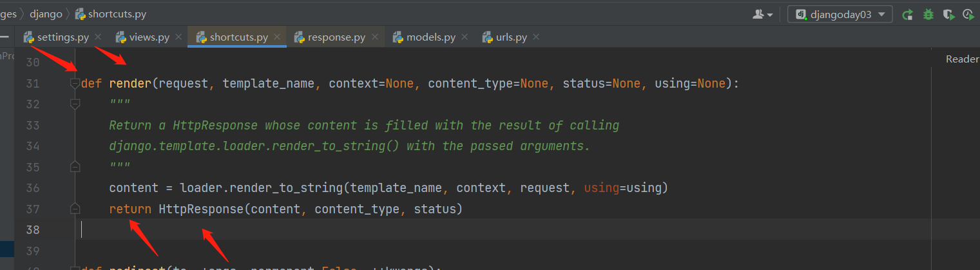Start debugging with the green bug icon
980x270 pixels.
tap(928, 14)
